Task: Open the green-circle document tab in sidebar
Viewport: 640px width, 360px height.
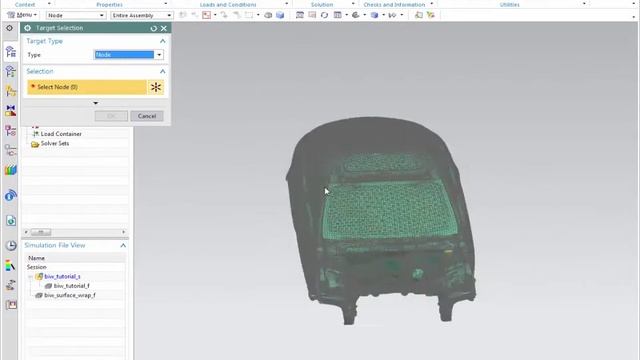Action: pyautogui.click(x=11, y=221)
